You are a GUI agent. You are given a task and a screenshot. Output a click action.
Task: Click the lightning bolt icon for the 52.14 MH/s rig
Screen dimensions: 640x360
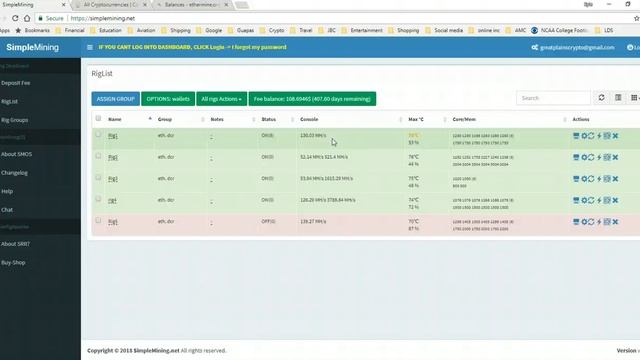(599, 158)
